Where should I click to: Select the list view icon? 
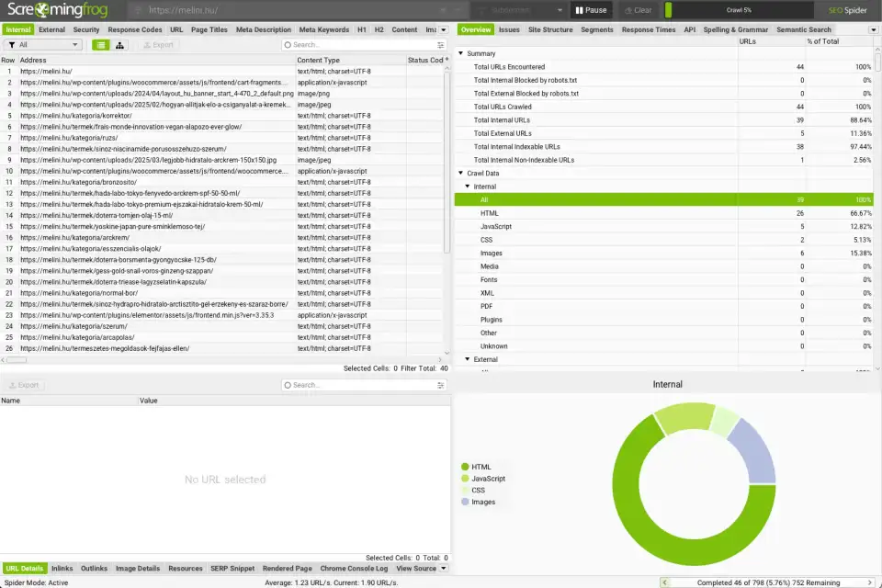click(x=101, y=44)
